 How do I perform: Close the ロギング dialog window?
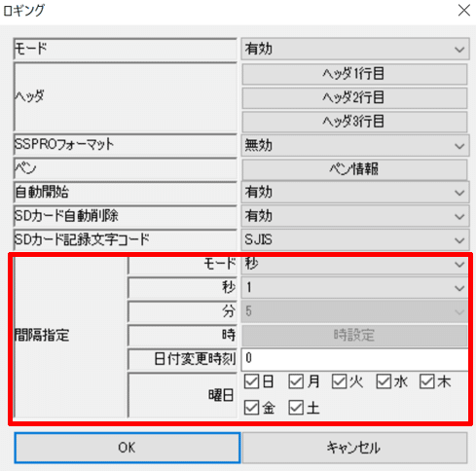tap(464, 11)
